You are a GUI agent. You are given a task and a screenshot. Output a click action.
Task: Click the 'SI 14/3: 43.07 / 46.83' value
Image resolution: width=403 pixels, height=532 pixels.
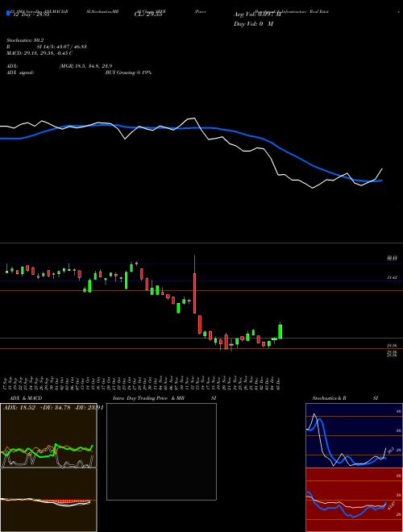pyautogui.click(x=62, y=47)
